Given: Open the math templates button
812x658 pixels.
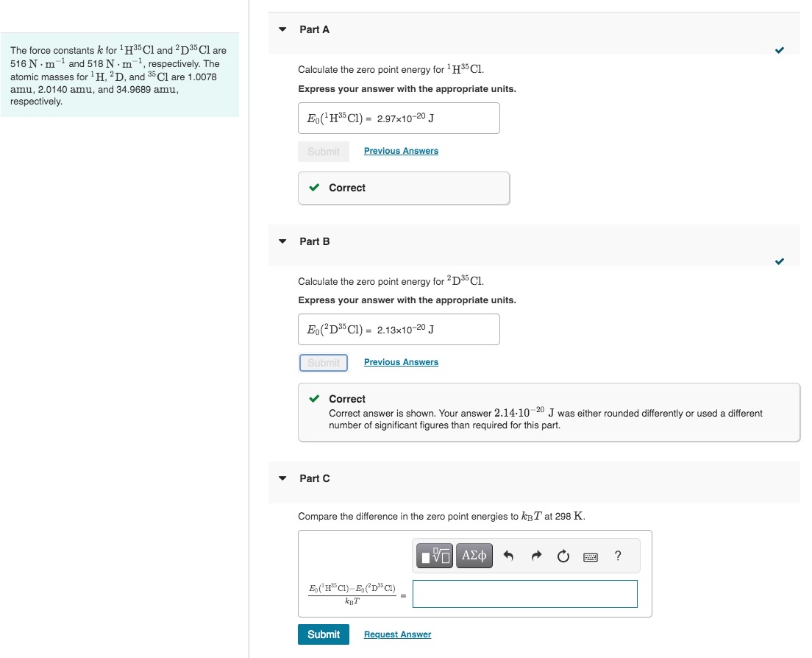Looking at the screenshot, I should point(435,556).
